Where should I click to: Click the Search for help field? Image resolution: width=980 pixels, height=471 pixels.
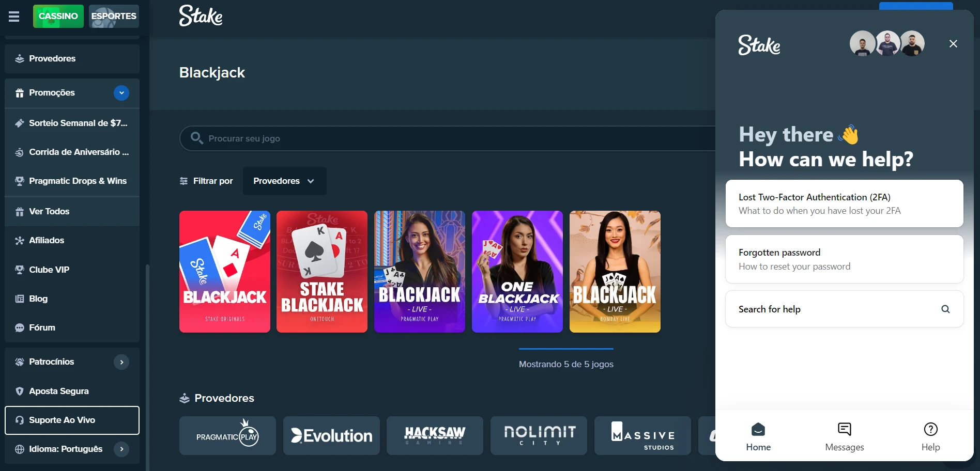coord(845,309)
